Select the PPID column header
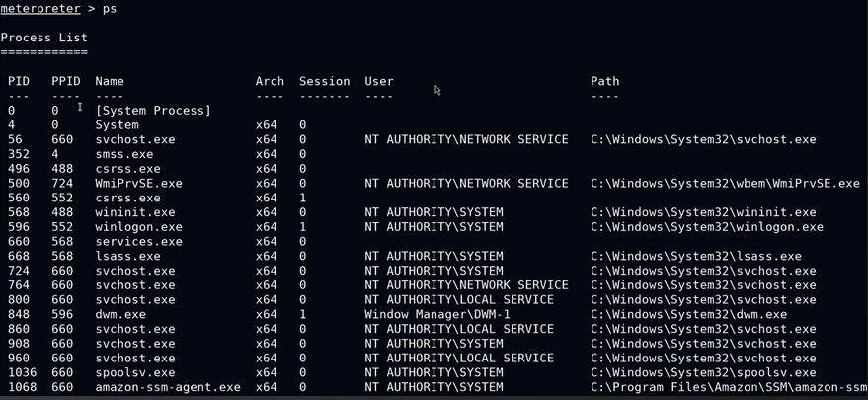 click(x=66, y=81)
